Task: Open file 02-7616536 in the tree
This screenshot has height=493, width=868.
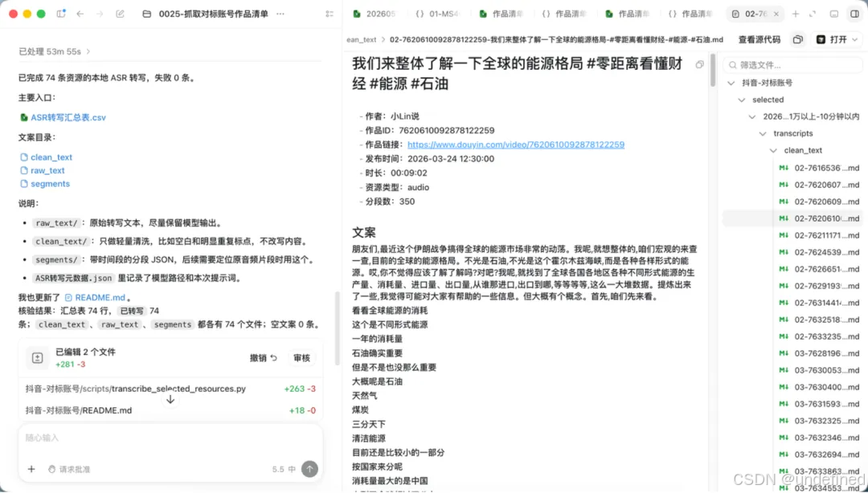Action: (x=819, y=168)
